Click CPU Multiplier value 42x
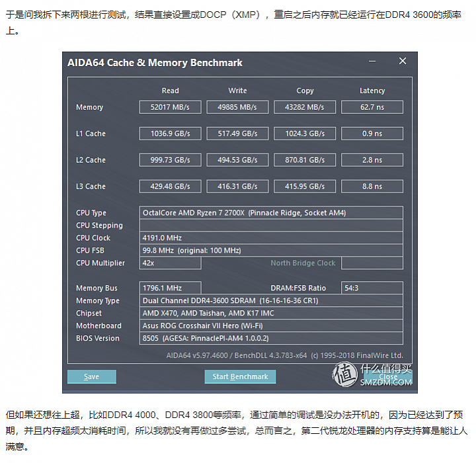 pos(171,263)
